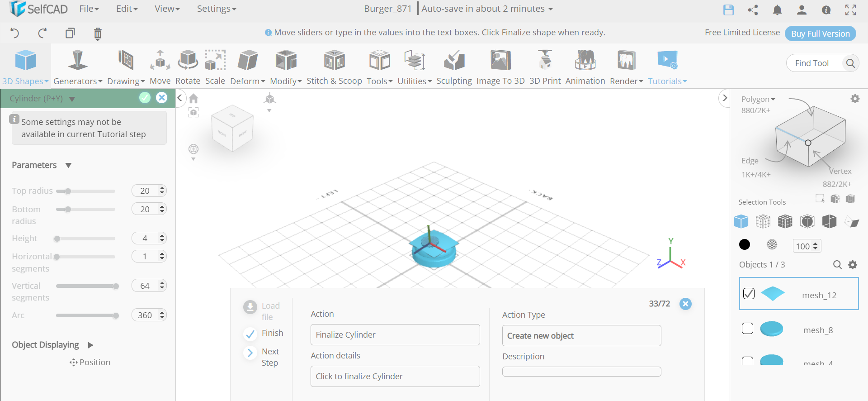
Task: Collapse the Parameters section
Action: click(x=68, y=165)
